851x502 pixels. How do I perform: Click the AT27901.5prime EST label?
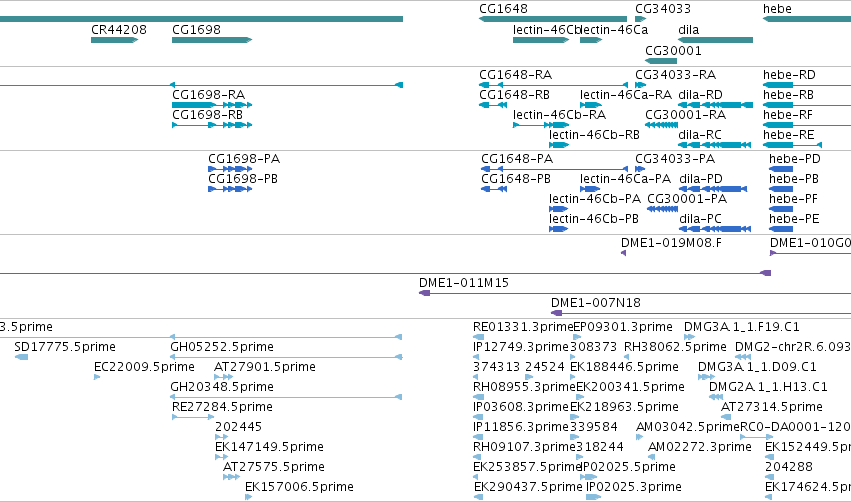click(265, 367)
